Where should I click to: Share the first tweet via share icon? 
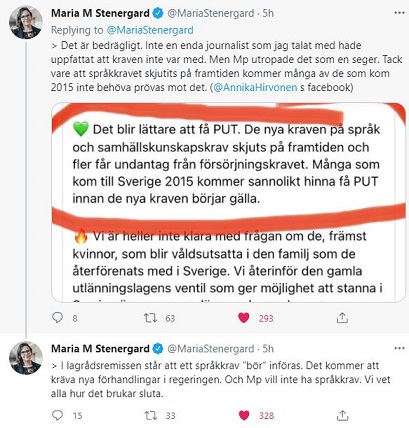342,318
